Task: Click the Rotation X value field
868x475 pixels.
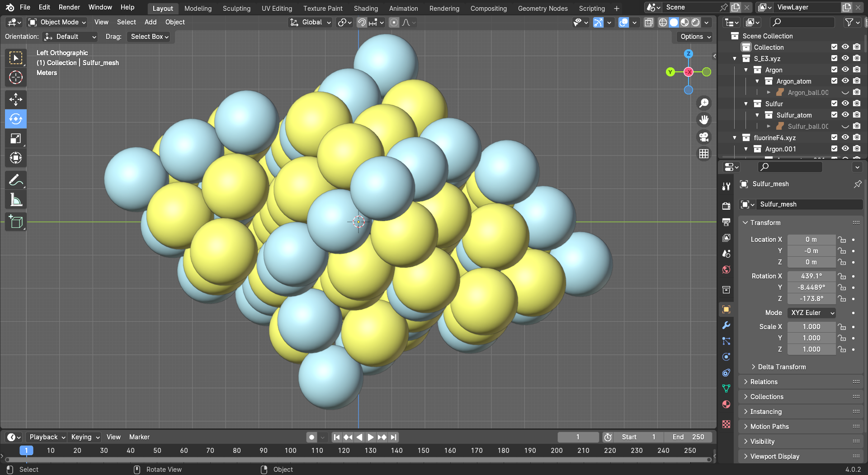Action: tap(811, 276)
